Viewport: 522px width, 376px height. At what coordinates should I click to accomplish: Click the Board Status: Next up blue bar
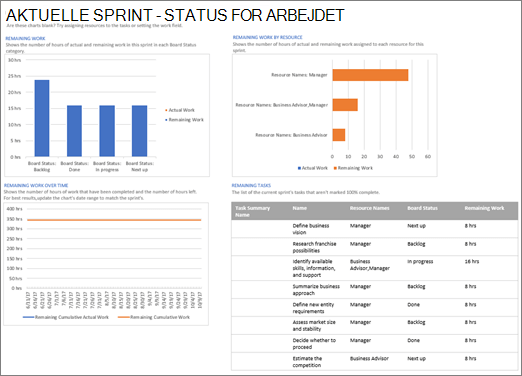point(139,131)
